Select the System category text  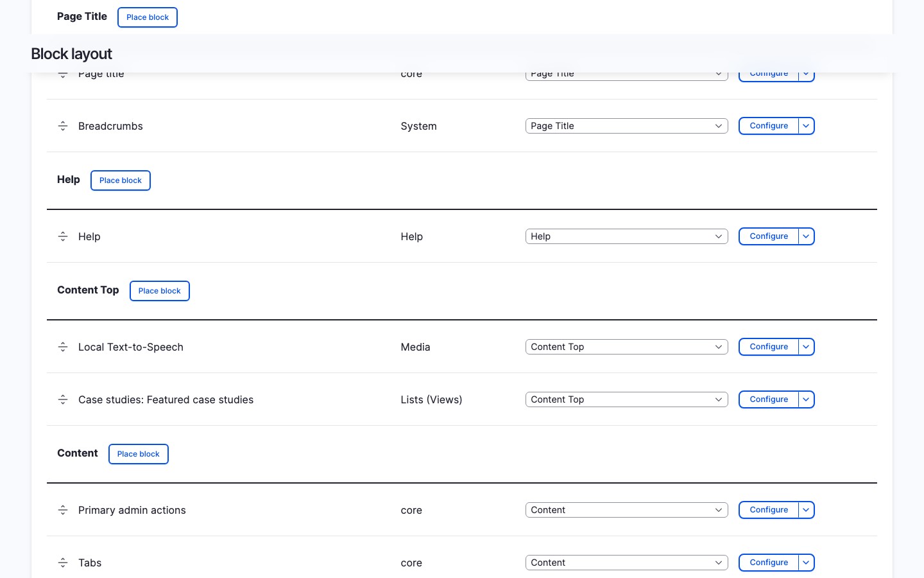pyautogui.click(x=418, y=126)
